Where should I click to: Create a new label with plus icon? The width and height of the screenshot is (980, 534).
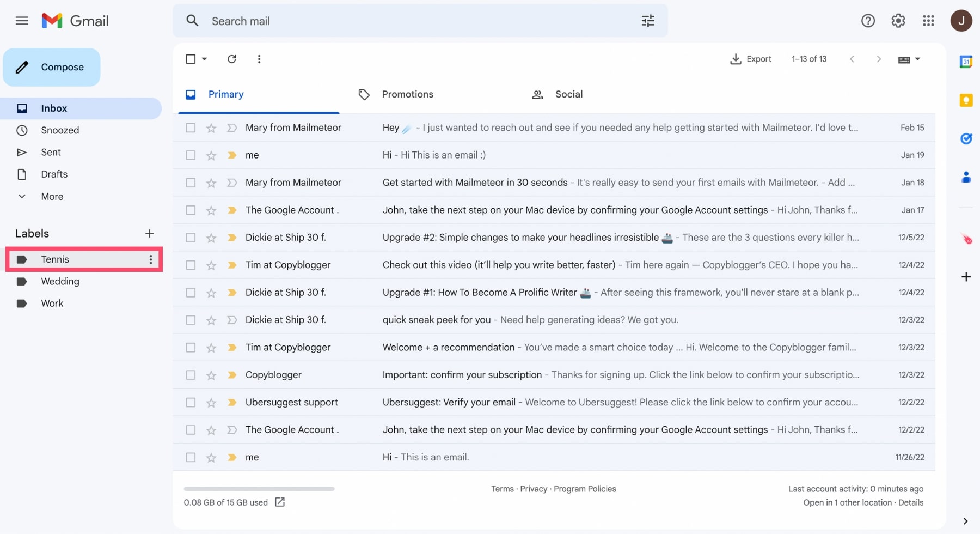tap(149, 233)
